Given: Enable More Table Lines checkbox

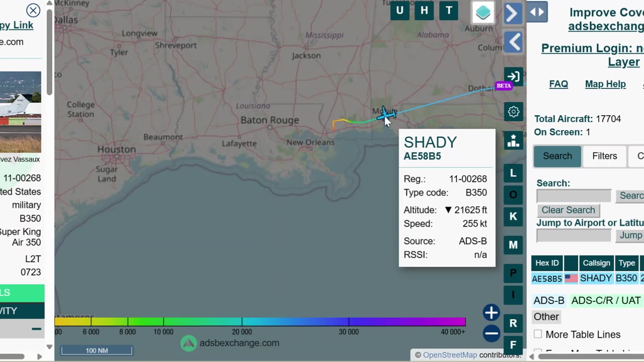Looking at the screenshot, I should coord(538,334).
